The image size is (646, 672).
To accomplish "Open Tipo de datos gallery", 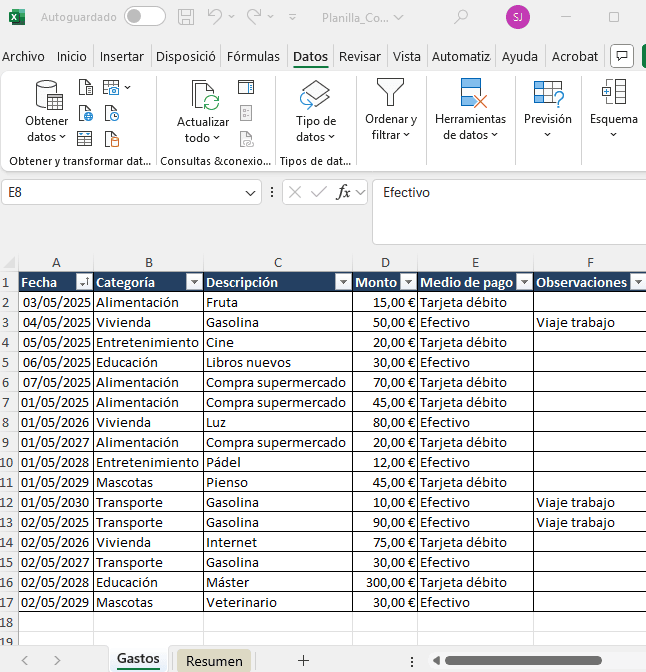I will [315, 112].
